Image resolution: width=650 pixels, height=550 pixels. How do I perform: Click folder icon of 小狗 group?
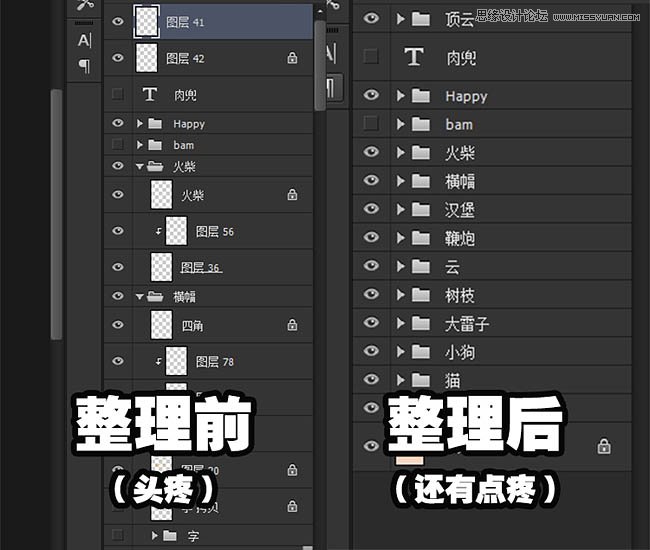point(420,351)
